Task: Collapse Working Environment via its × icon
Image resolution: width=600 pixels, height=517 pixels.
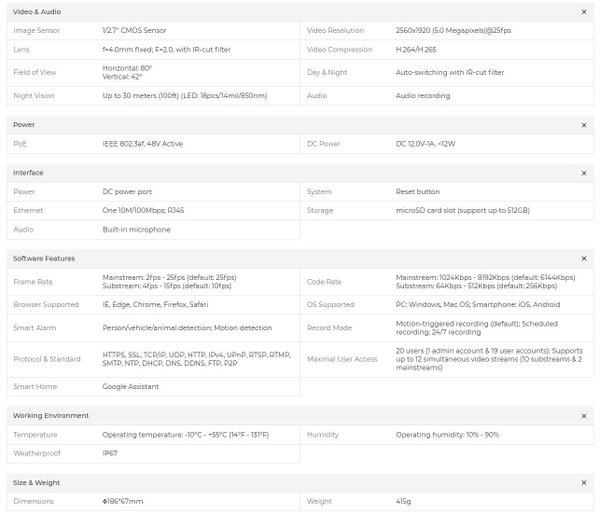Action: (584, 415)
